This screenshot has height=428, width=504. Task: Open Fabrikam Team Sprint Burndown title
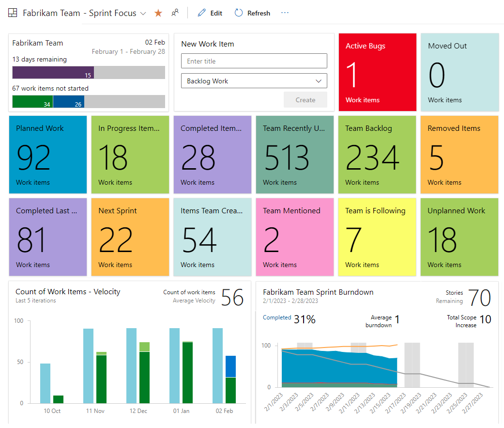coord(318,292)
